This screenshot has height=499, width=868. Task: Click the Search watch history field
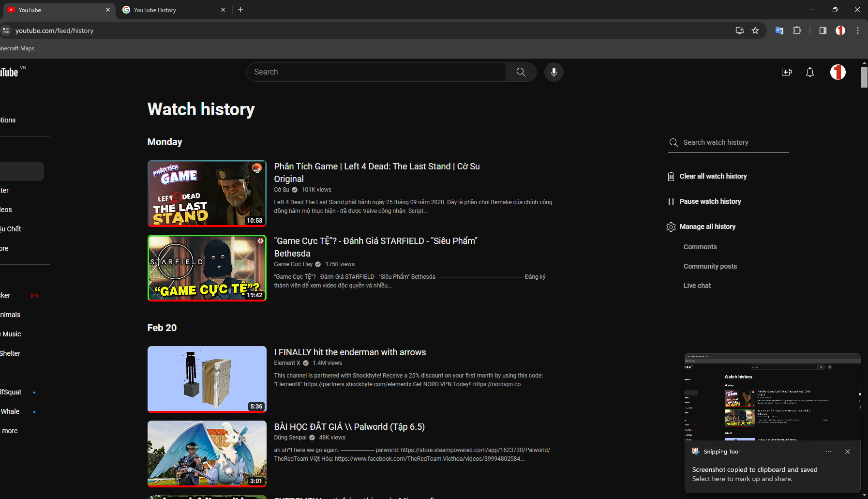click(735, 142)
